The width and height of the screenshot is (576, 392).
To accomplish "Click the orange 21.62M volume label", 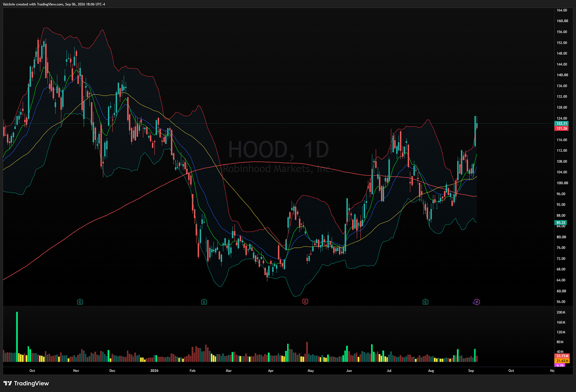I will pos(562,361).
